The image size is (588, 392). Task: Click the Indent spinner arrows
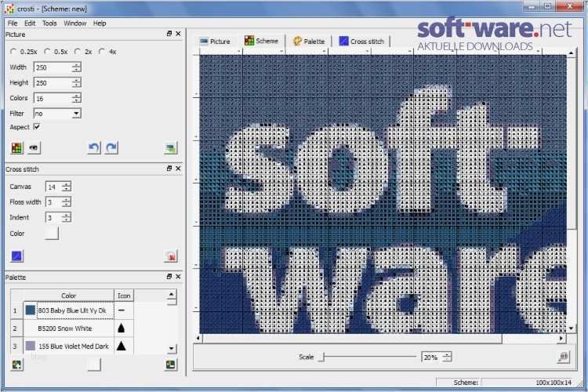click(67, 218)
